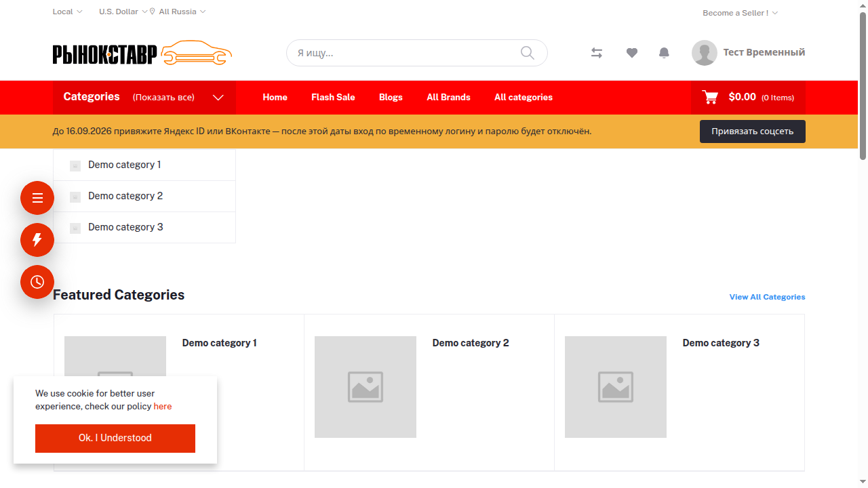
Task: Open featured Demo category 1 title
Action: pos(219,343)
